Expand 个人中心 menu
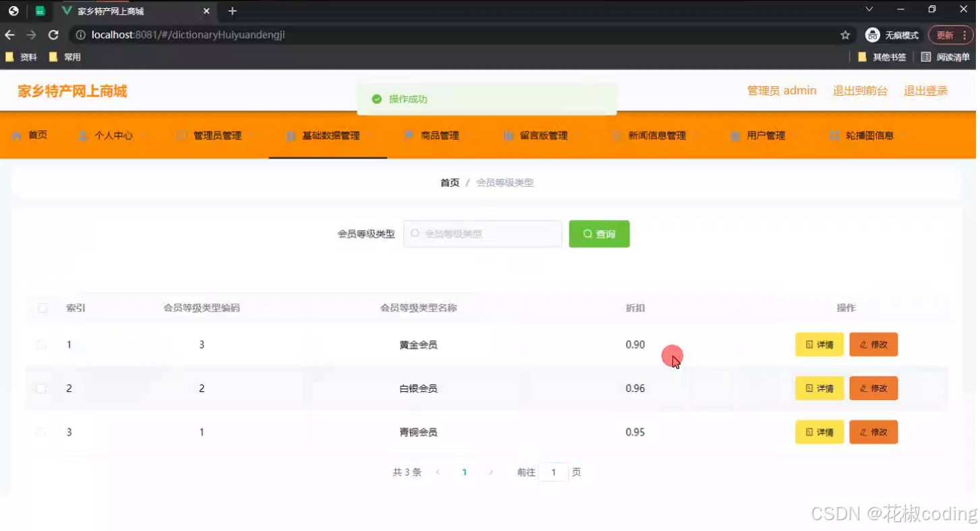The width and height of the screenshot is (980, 531). 112,136
